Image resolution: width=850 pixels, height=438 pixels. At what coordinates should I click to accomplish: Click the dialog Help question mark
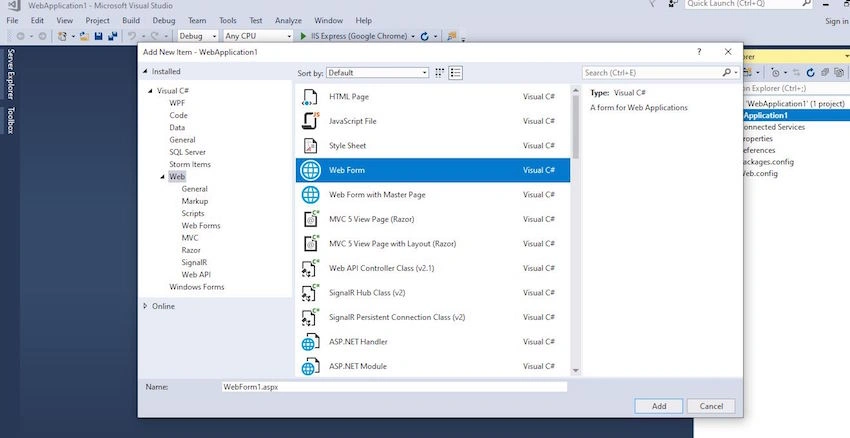click(699, 52)
